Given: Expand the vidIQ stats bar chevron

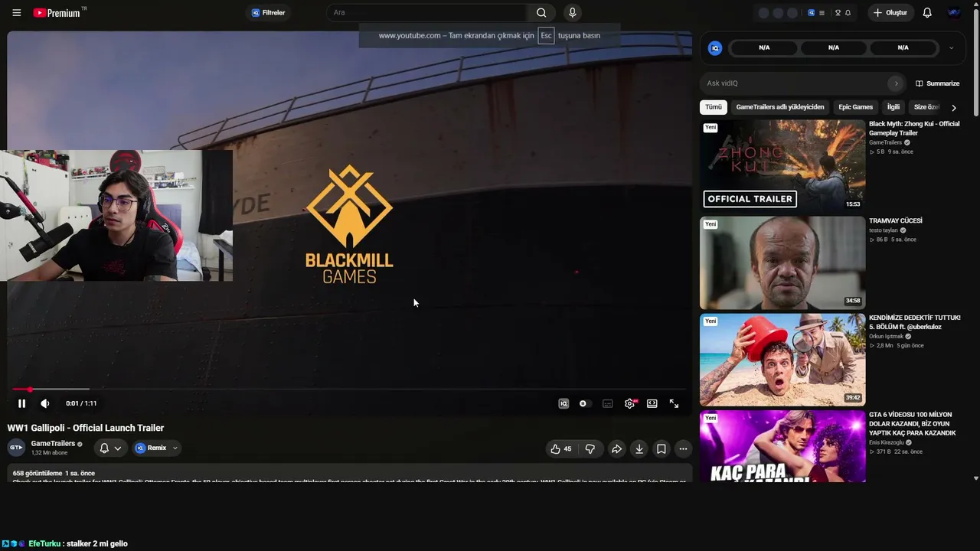Looking at the screenshot, I should 951,47.
